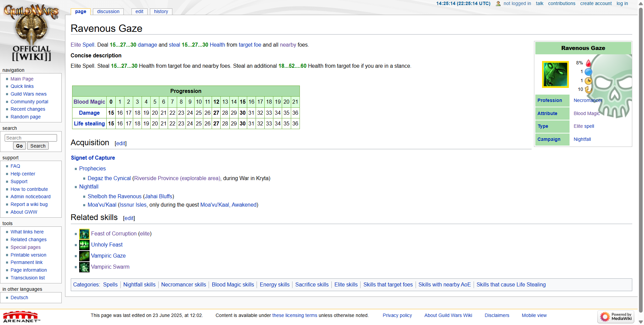Focus the wiki Search input field
Viewport: 644px width, 325px height.
click(31, 138)
